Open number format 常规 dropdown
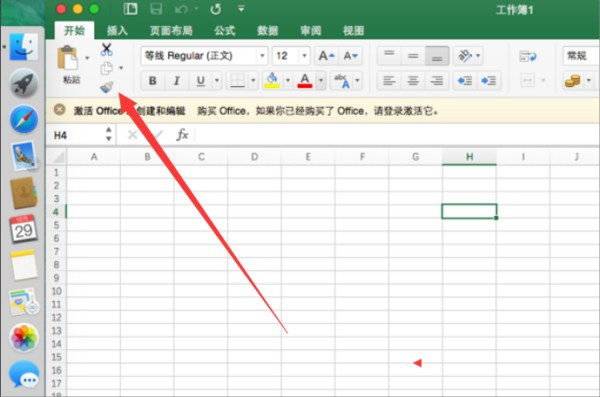The width and height of the screenshot is (600, 397). pyautogui.click(x=580, y=56)
